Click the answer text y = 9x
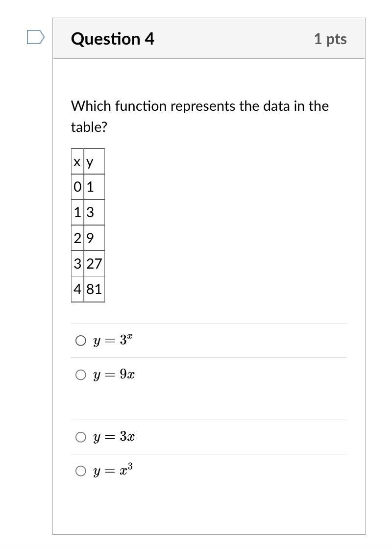The image size is (392, 549). pyautogui.click(x=114, y=375)
